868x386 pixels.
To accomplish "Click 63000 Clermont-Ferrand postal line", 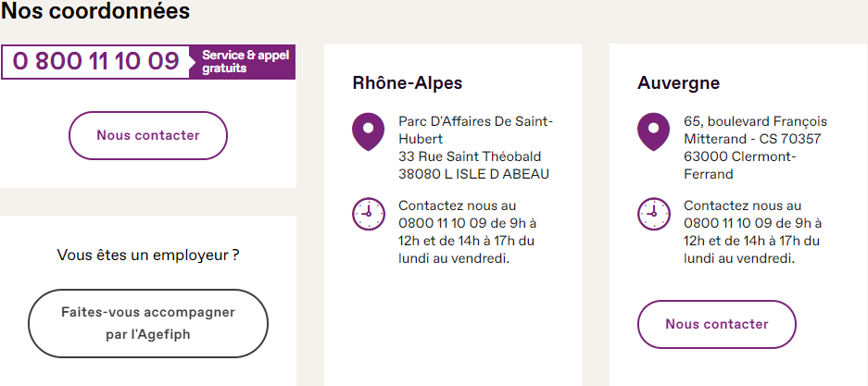I will pos(740,166).
